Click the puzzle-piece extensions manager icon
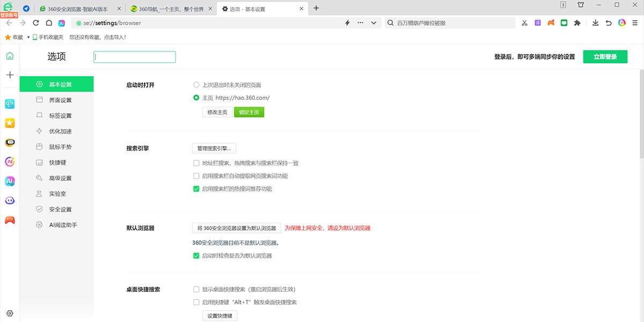The width and height of the screenshot is (644, 322). (577, 23)
